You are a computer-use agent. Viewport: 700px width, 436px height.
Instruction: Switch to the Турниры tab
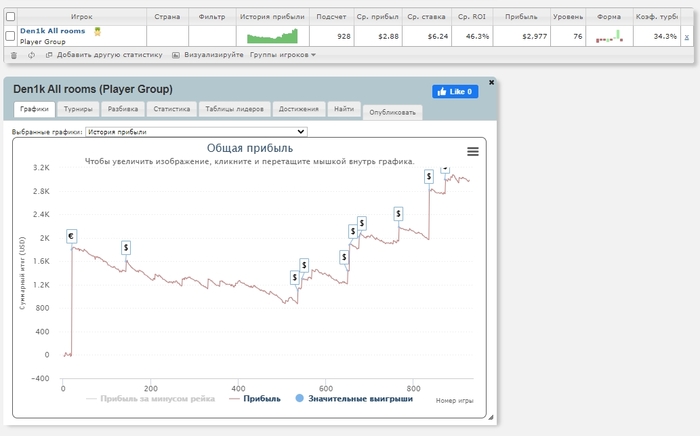pos(78,109)
